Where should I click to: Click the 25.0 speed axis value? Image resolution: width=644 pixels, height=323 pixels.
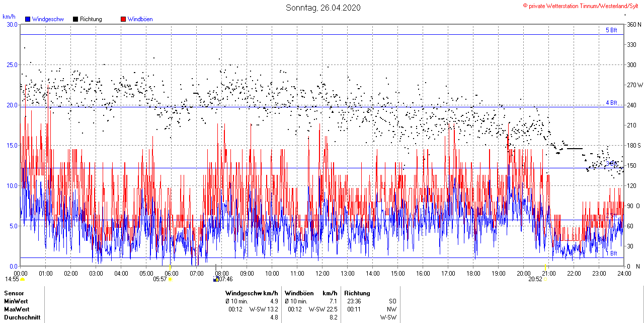12,64
